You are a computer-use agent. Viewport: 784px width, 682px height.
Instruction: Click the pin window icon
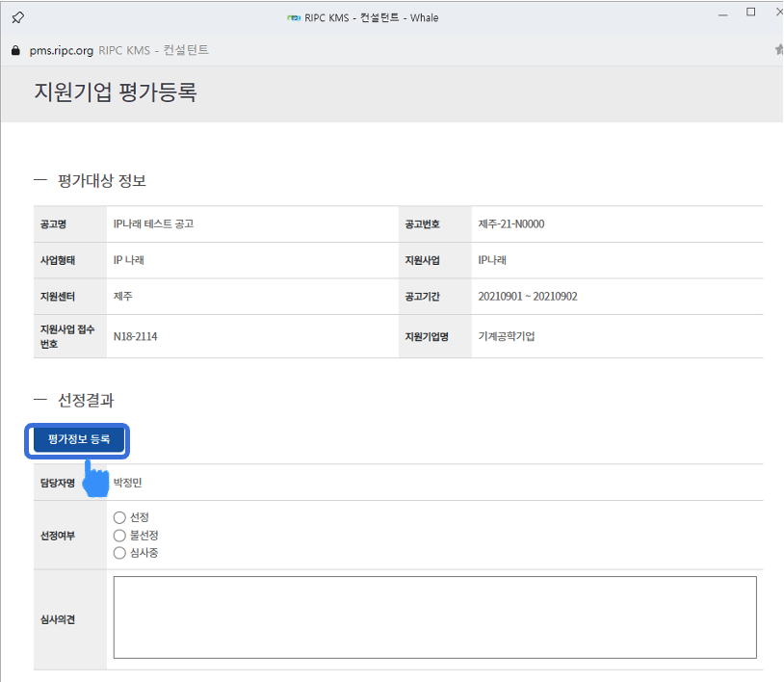[x=18, y=17]
